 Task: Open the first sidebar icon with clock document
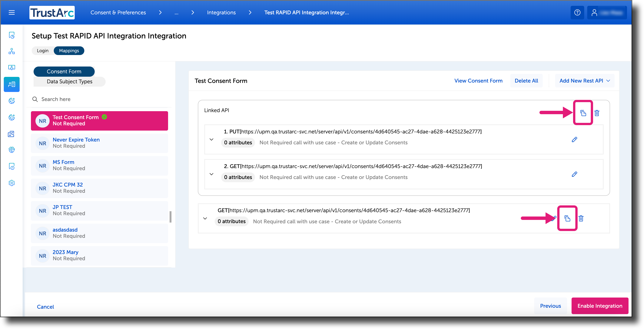point(12,35)
